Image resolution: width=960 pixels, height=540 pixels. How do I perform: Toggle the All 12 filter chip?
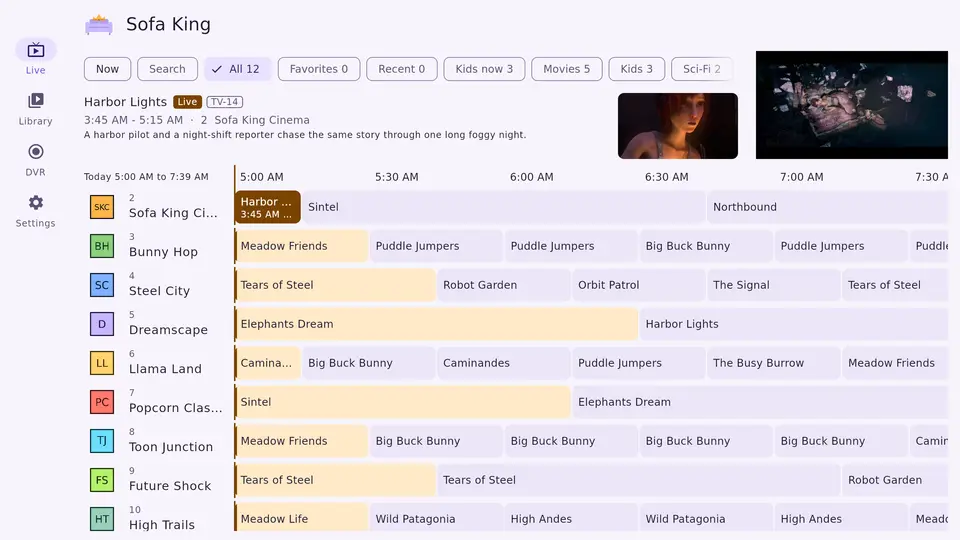236,69
